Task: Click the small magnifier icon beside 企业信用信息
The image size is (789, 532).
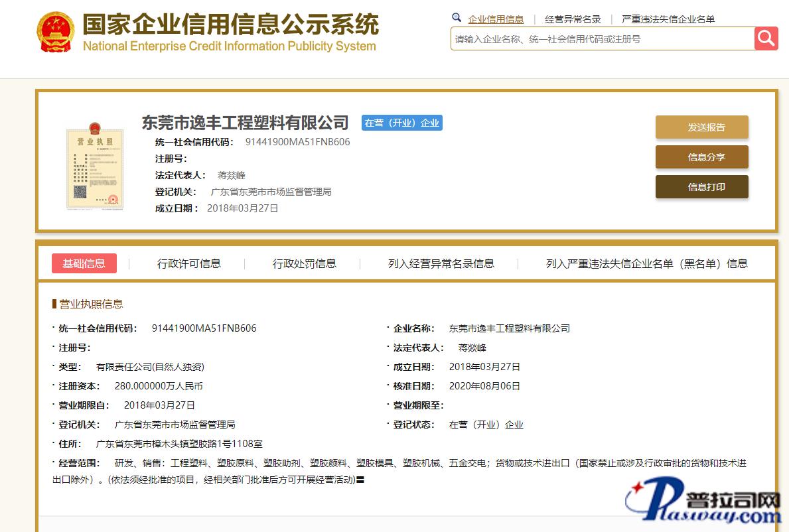Action: 457,18
